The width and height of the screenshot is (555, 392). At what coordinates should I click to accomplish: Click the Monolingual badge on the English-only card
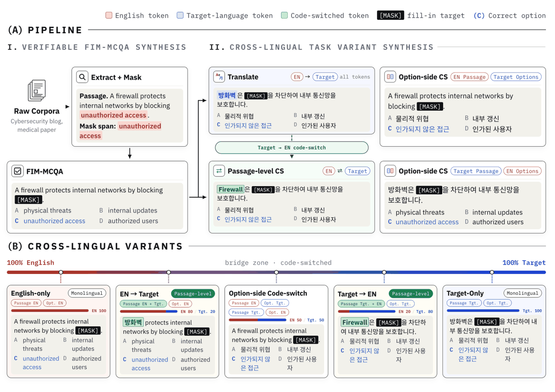coord(87,293)
